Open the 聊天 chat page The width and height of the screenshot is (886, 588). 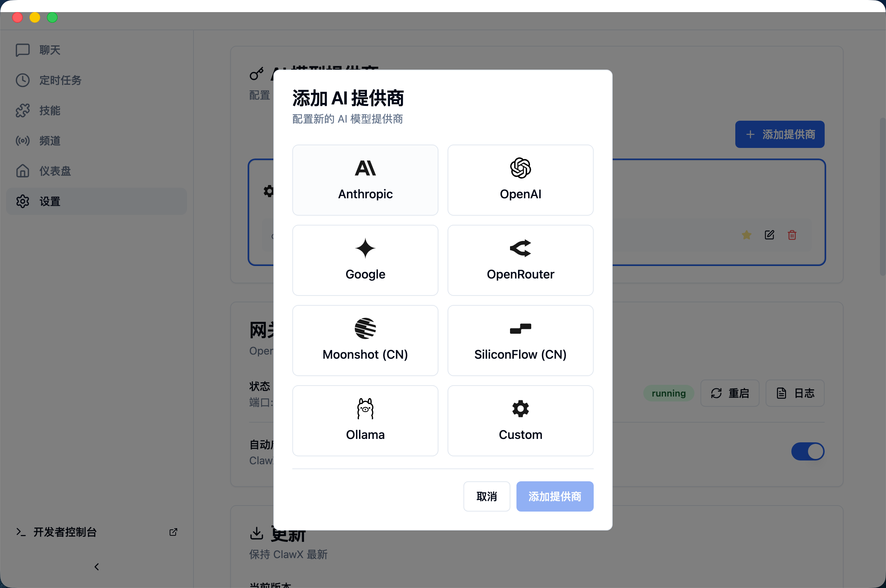point(50,50)
